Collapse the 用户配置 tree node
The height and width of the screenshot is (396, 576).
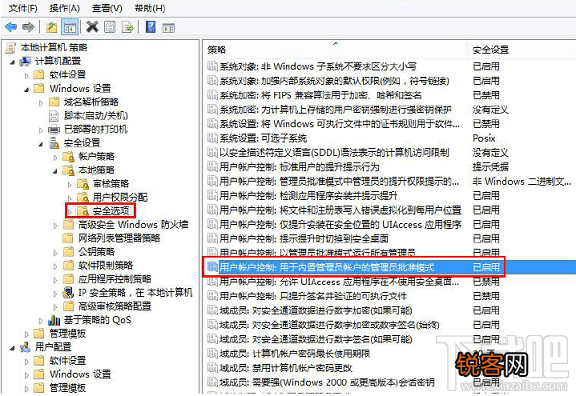12,348
